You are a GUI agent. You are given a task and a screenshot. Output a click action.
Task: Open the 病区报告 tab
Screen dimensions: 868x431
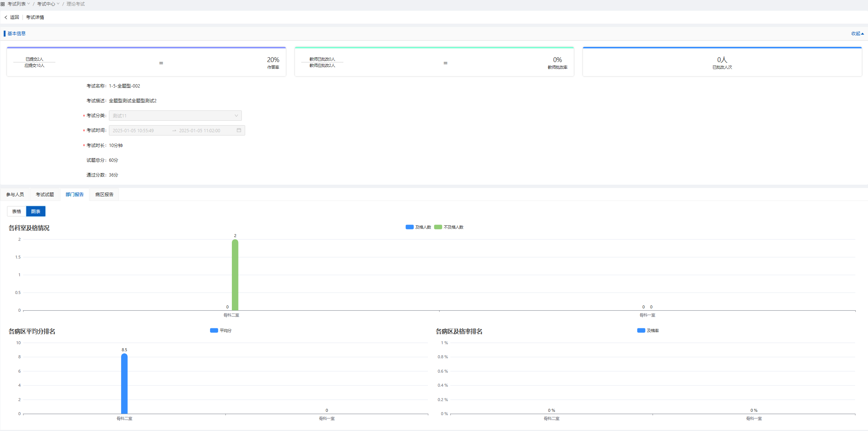(104, 195)
